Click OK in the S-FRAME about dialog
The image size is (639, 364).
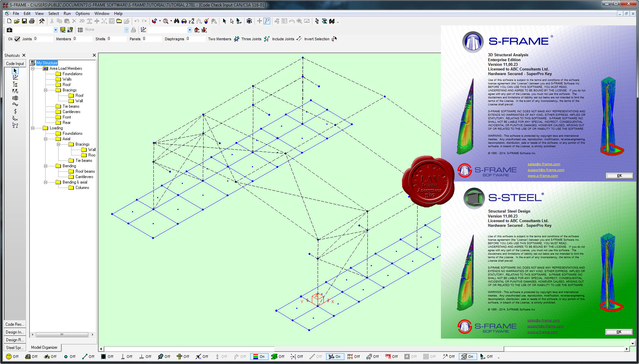(619, 175)
